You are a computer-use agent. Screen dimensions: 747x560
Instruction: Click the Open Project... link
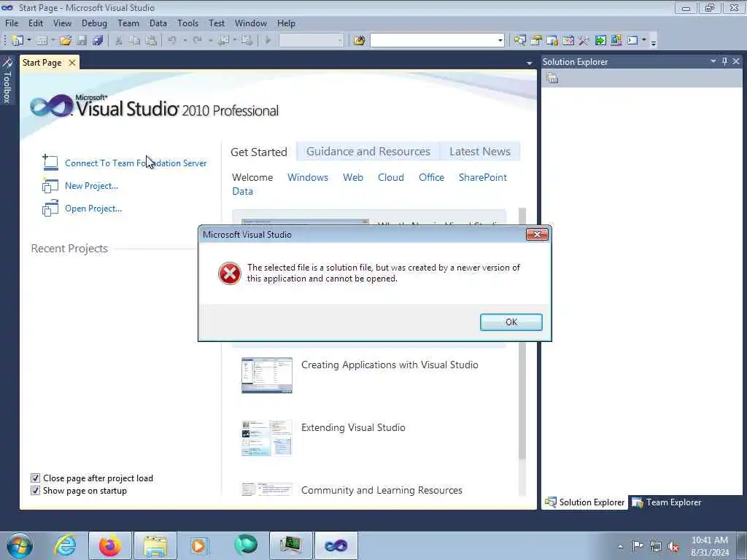[x=93, y=208]
